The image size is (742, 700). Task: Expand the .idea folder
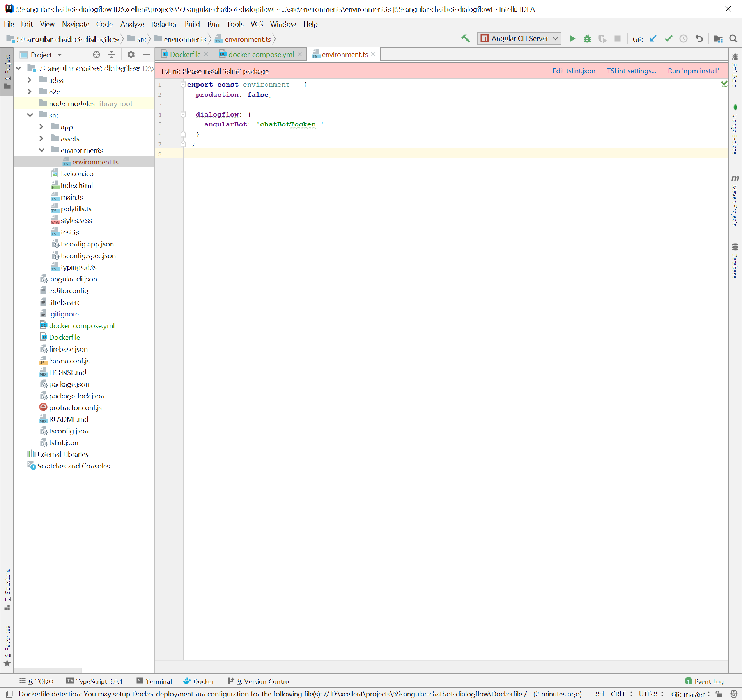[x=30, y=80]
